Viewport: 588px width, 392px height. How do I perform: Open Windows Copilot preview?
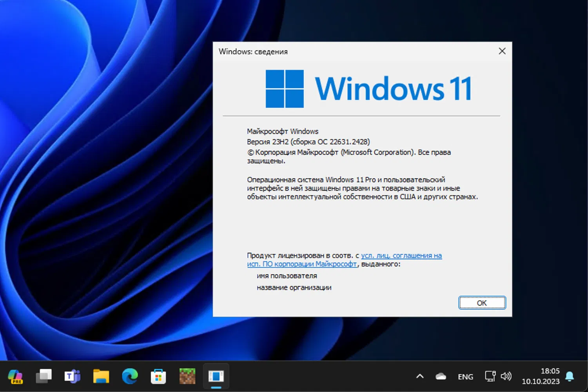point(15,376)
